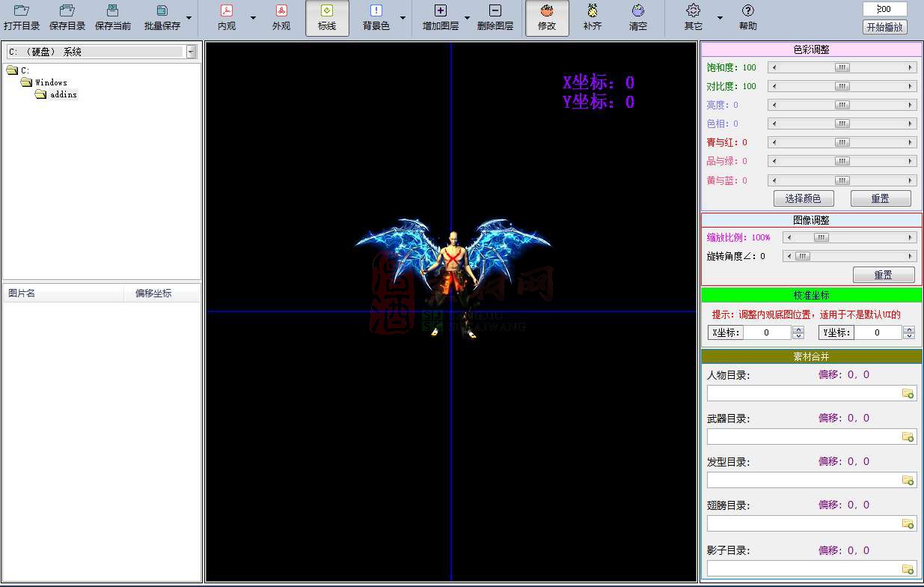Click the 对比度 contrast slider thumb
This screenshot has width=924, height=587.
[842, 86]
